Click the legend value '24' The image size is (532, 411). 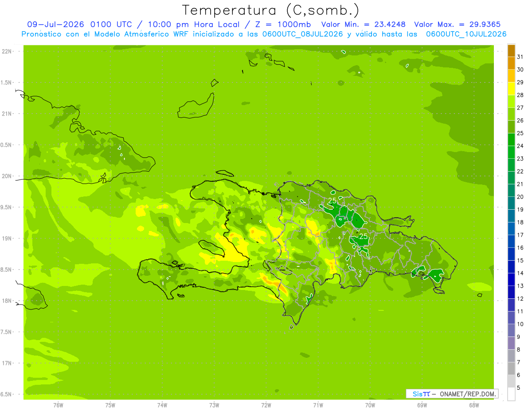click(x=520, y=146)
